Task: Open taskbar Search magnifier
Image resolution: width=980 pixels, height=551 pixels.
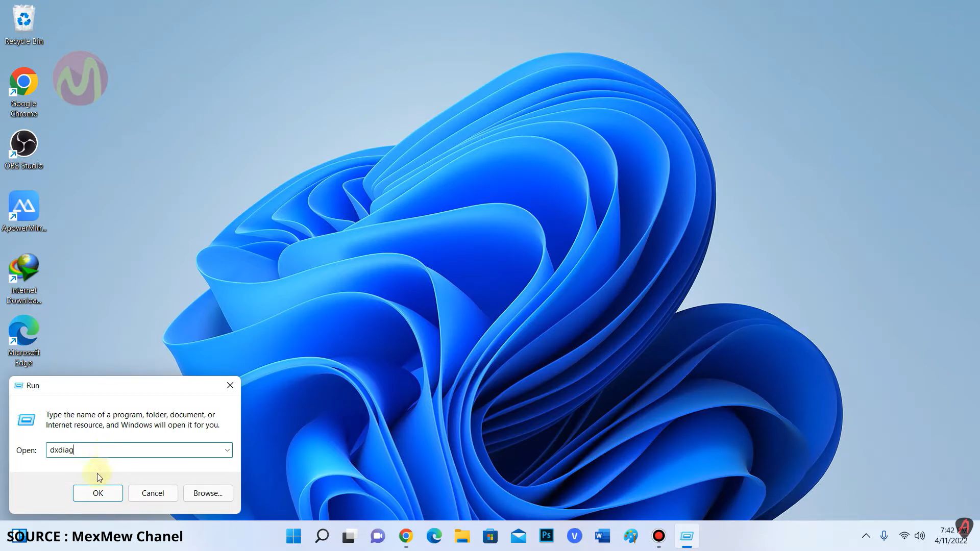Action: click(x=322, y=536)
